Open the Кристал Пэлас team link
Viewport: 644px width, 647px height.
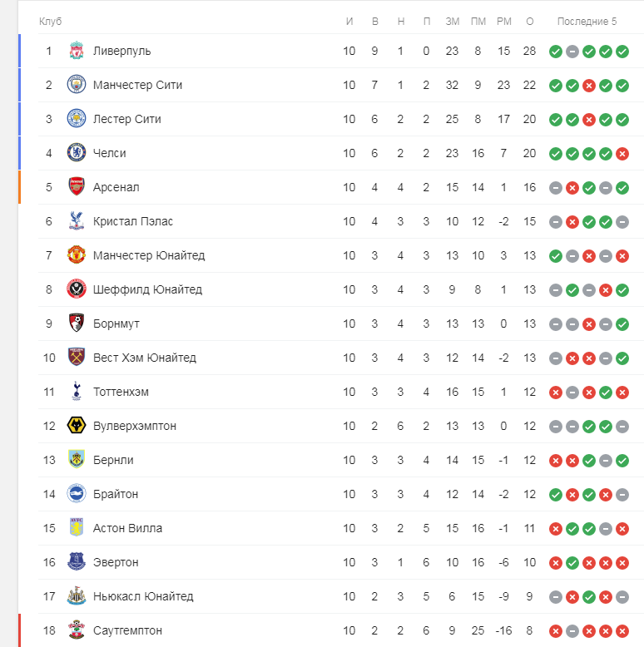[133, 221]
